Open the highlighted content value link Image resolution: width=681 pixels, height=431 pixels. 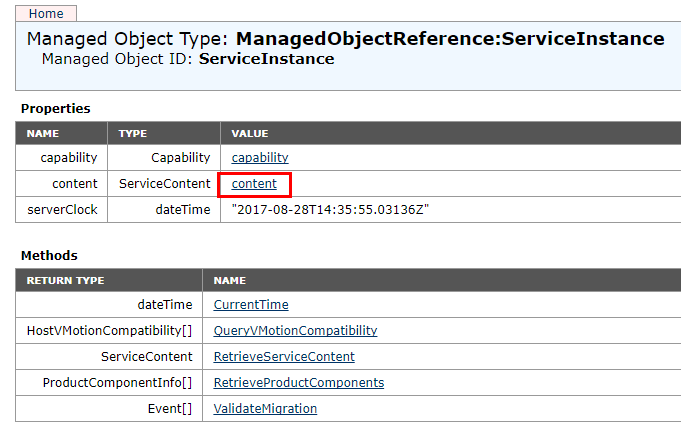coord(254,184)
